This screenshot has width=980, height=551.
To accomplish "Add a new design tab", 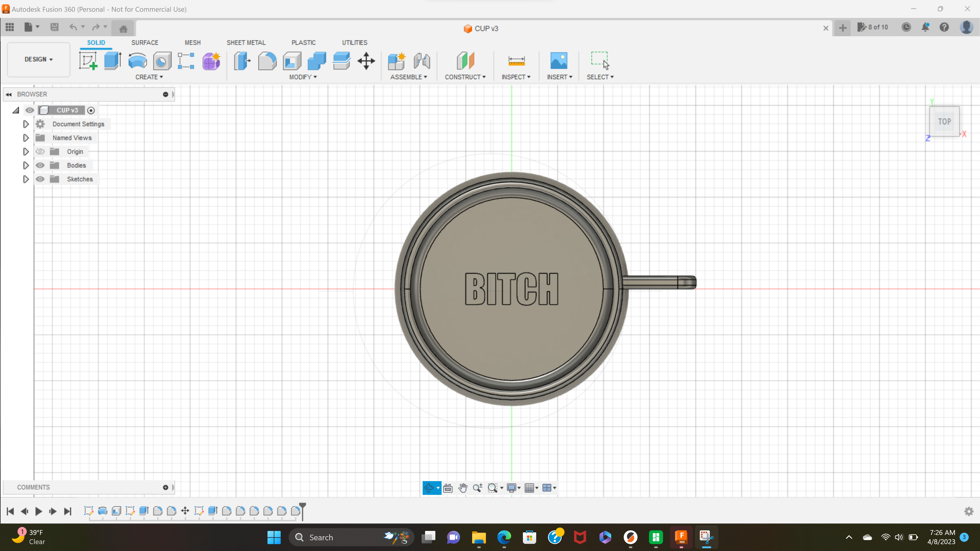I will [843, 28].
